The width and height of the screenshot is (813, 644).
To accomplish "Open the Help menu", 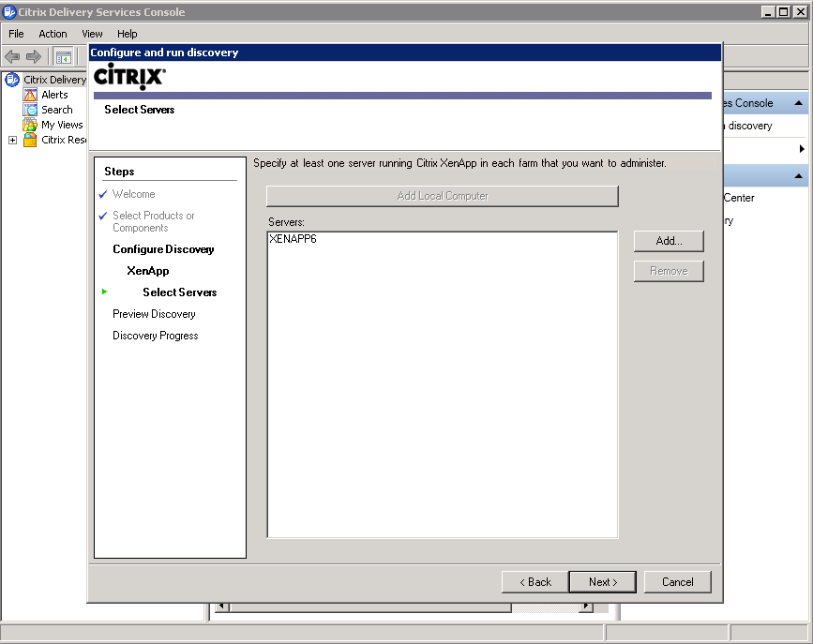I will click(x=127, y=34).
